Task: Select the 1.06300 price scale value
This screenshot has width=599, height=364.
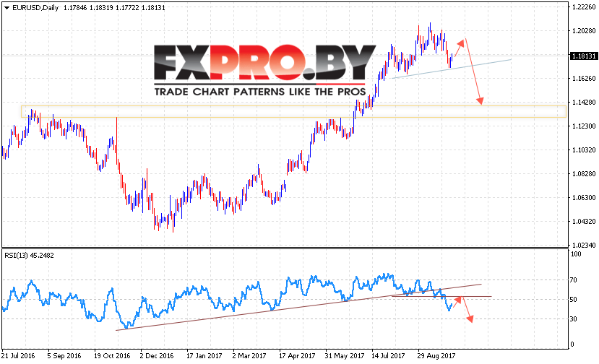Action: [584, 198]
